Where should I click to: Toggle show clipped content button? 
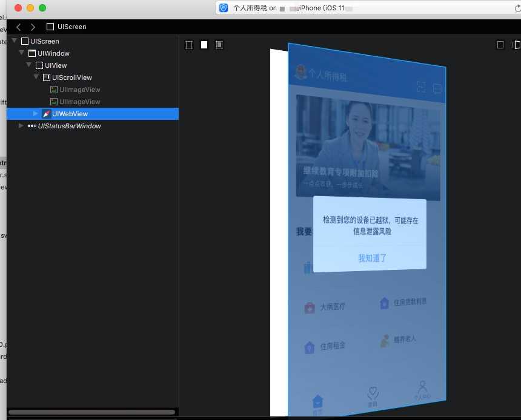coord(189,45)
